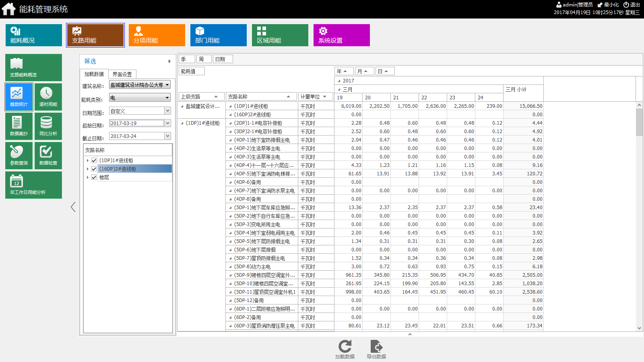Click the 三月 小计 column header
This screenshot has width=644, height=362.
(523, 89)
